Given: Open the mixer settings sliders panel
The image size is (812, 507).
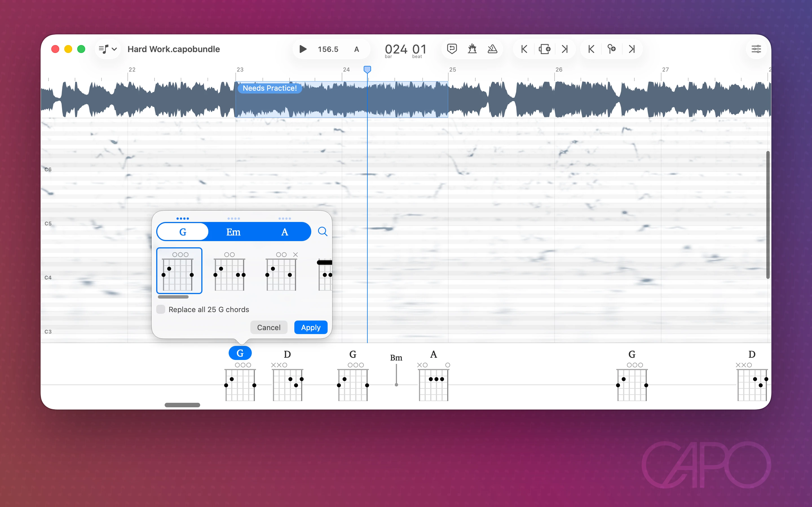Looking at the screenshot, I should point(756,49).
